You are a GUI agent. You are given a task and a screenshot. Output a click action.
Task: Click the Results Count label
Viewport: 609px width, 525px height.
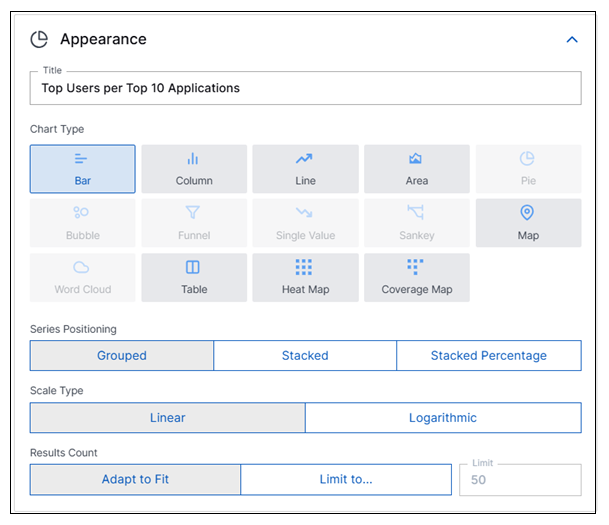[64, 452]
